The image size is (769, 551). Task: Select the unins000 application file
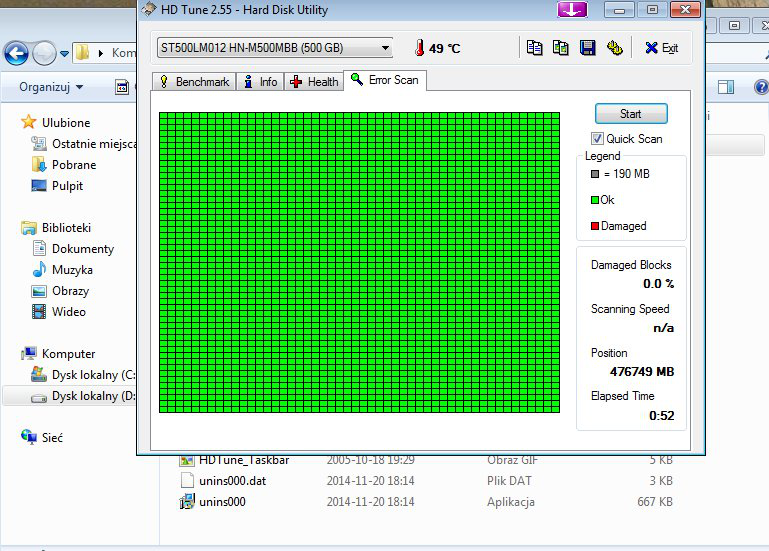coord(222,502)
